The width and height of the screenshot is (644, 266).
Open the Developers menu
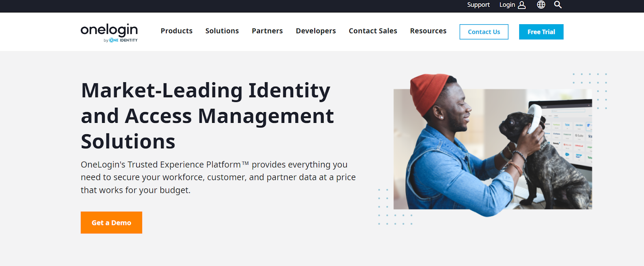coord(316,31)
